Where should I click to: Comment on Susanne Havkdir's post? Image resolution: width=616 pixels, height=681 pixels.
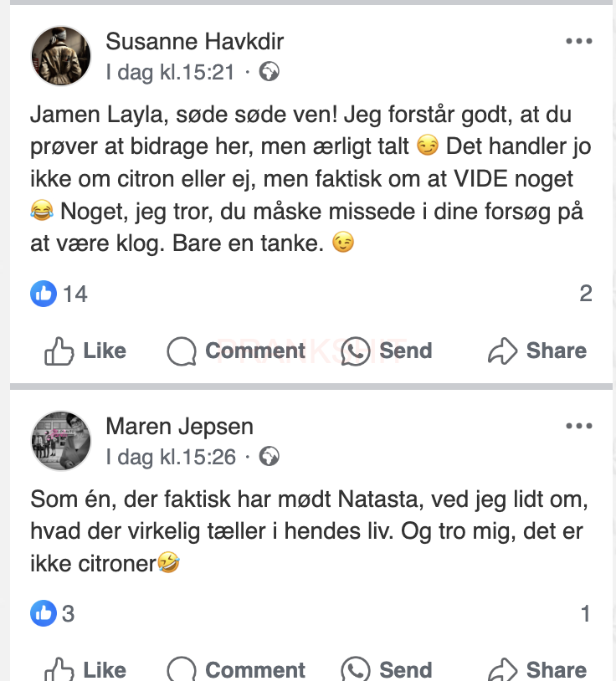tap(236, 351)
